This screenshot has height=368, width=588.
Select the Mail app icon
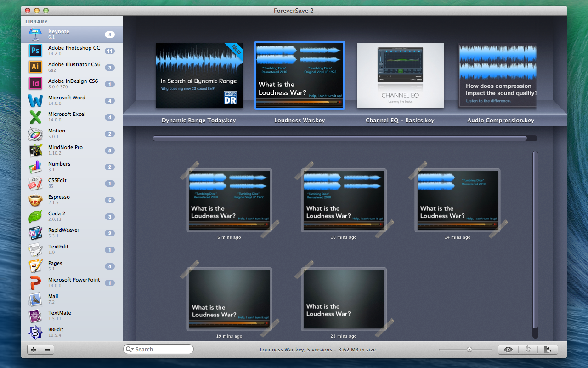[x=35, y=299]
